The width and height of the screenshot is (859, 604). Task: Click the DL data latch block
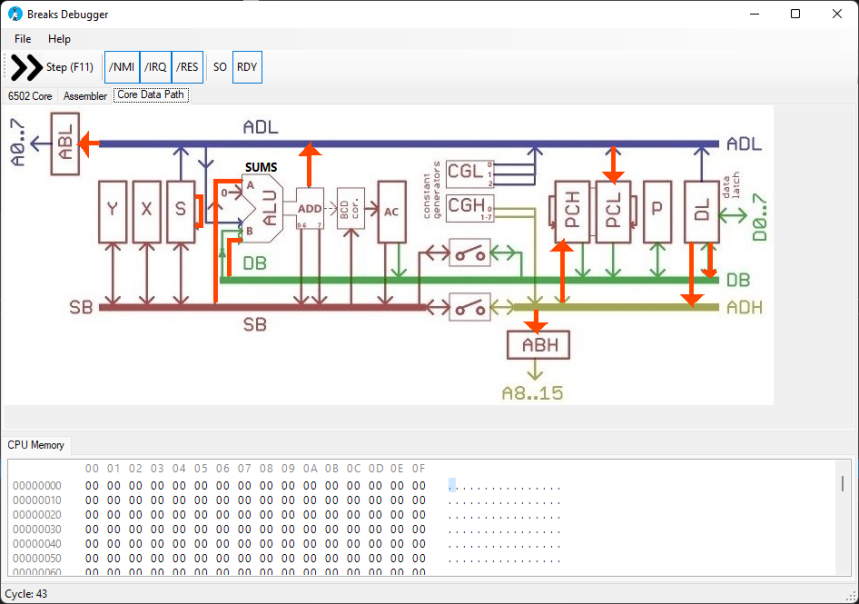[701, 211]
